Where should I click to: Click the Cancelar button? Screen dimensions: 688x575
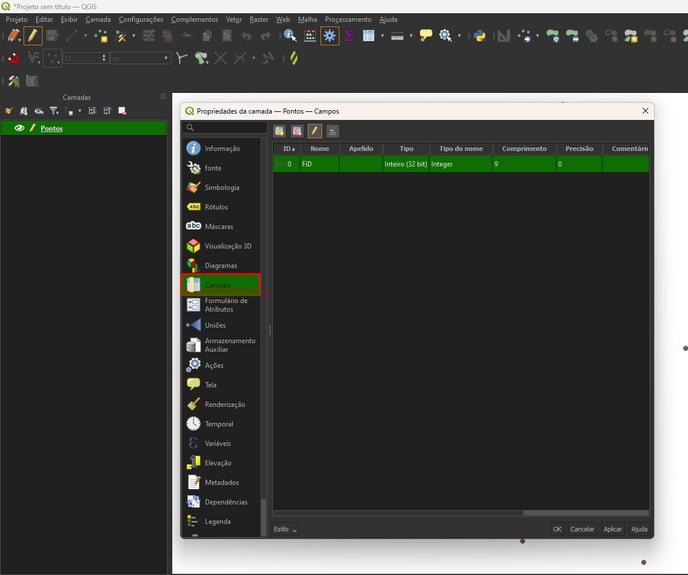click(x=582, y=529)
